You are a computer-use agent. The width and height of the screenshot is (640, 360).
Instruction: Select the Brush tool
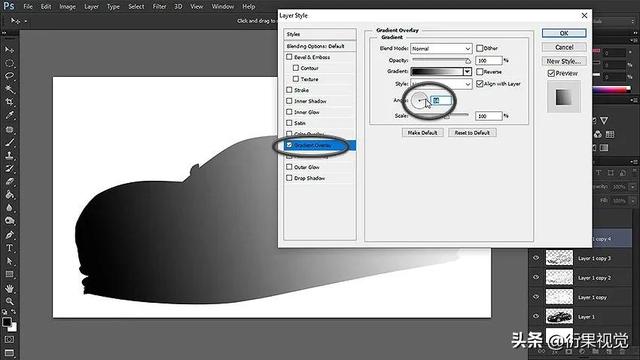[x=9, y=142]
